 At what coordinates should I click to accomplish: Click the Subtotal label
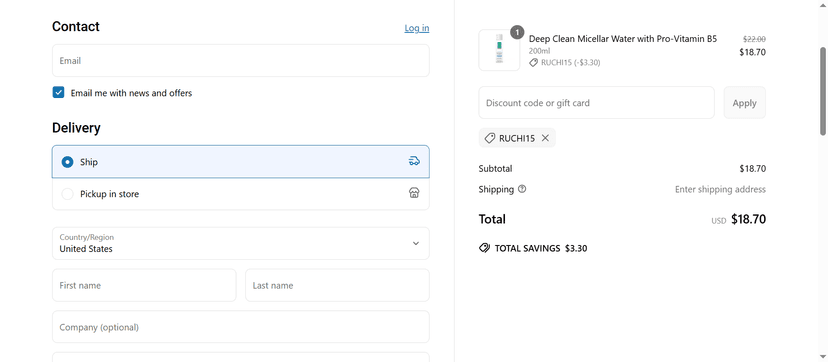tap(495, 169)
